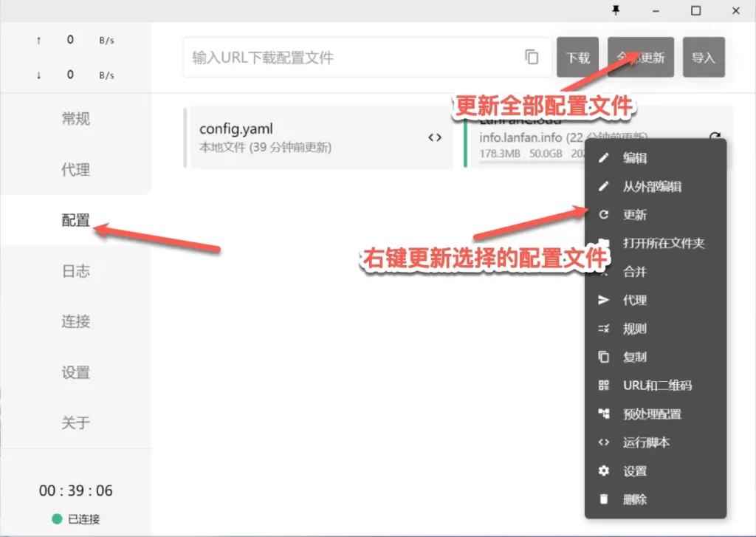
Task: Click the copy icon beside 复制
Action: [x=603, y=357]
